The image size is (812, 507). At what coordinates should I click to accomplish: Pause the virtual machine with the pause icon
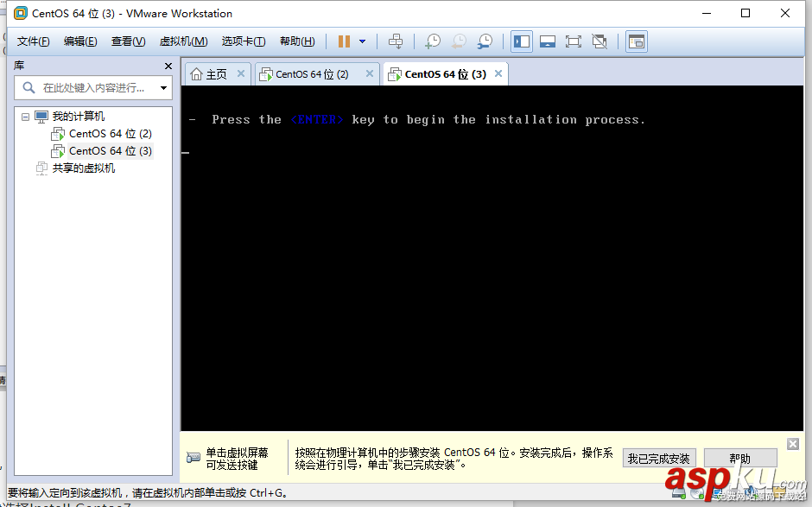tap(344, 41)
